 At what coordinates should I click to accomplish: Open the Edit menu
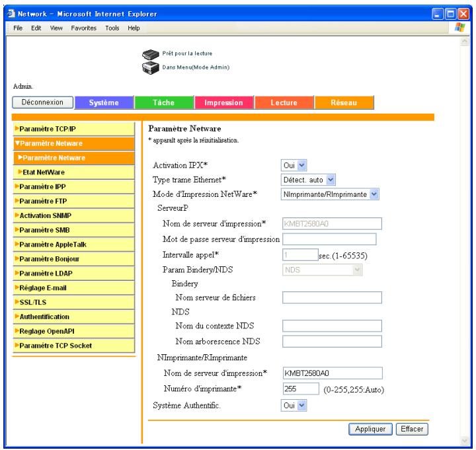point(36,28)
